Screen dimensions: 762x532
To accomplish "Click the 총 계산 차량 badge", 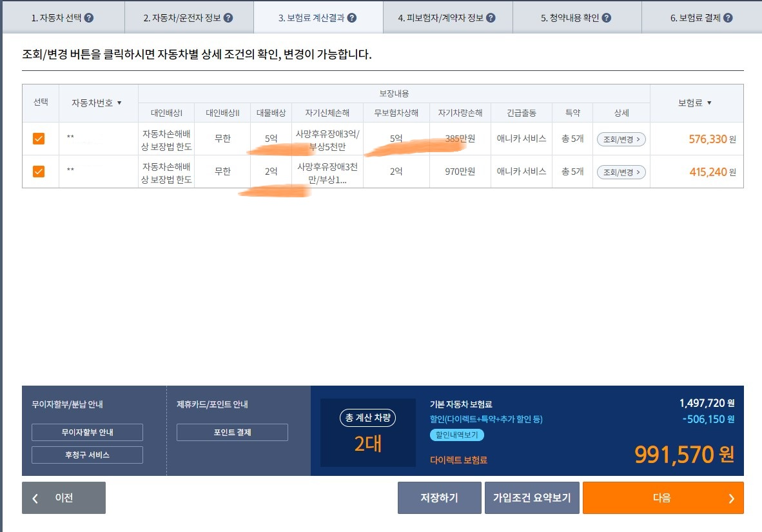I will pos(368,418).
